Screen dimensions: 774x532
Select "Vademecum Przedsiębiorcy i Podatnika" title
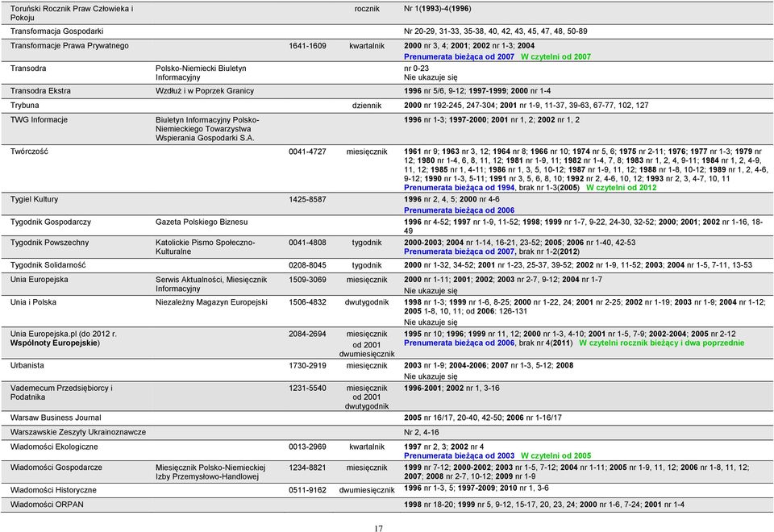click(62, 393)
